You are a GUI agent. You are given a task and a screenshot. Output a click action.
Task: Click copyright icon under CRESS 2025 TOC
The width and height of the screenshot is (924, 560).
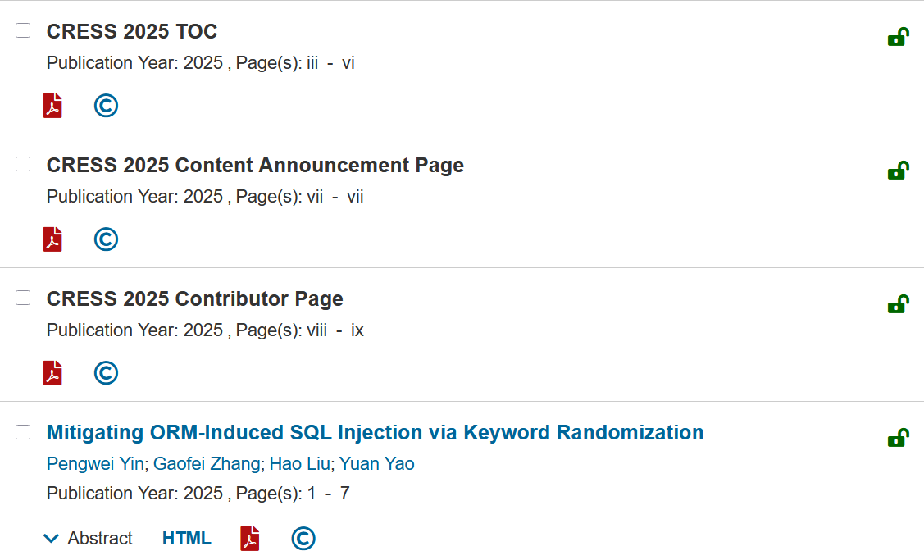pos(106,106)
